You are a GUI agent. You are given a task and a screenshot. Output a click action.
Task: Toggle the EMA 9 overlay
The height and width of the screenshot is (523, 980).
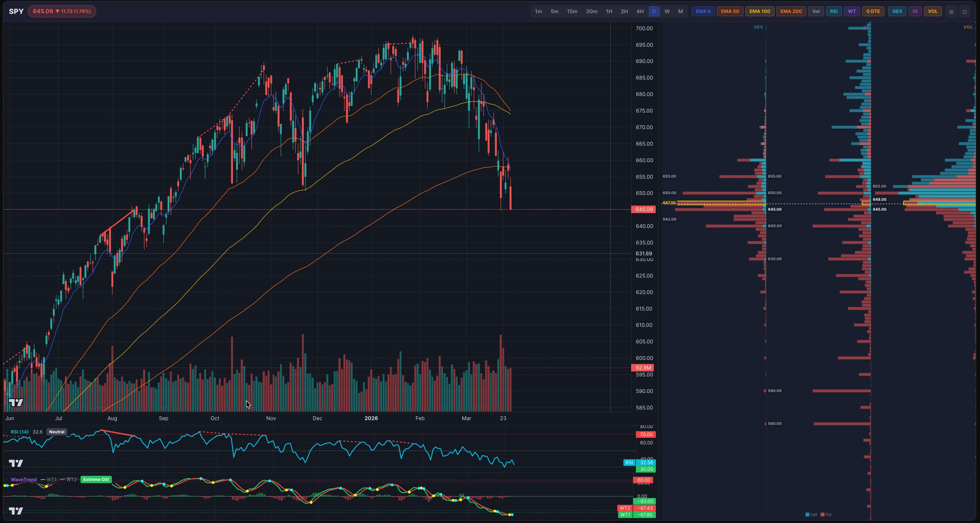pyautogui.click(x=703, y=11)
